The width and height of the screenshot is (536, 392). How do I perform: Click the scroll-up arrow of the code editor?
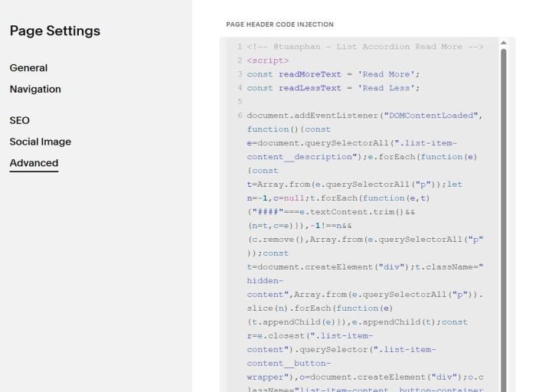pyautogui.click(x=503, y=43)
